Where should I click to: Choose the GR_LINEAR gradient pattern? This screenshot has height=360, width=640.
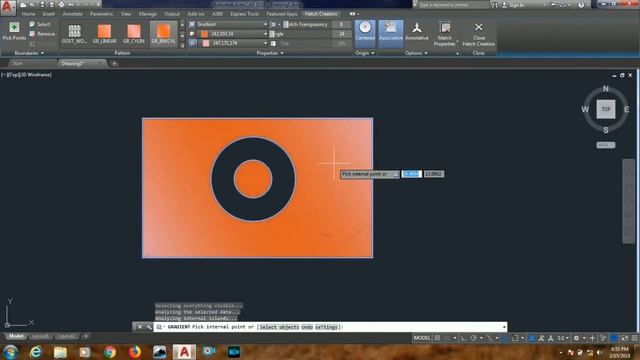[x=104, y=34]
